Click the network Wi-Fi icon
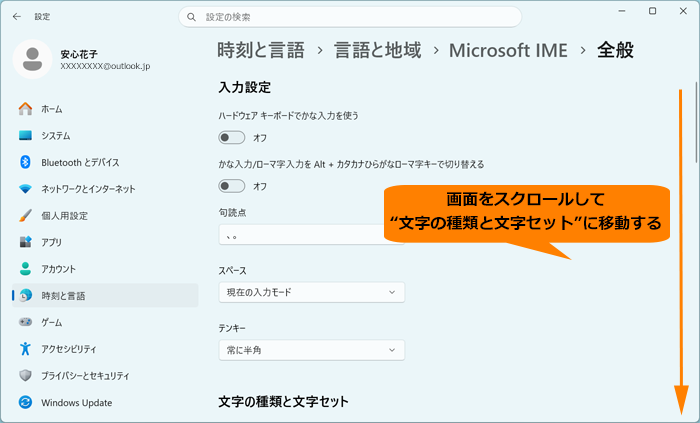The width and height of the screenshot is (700, 423). 25,189
